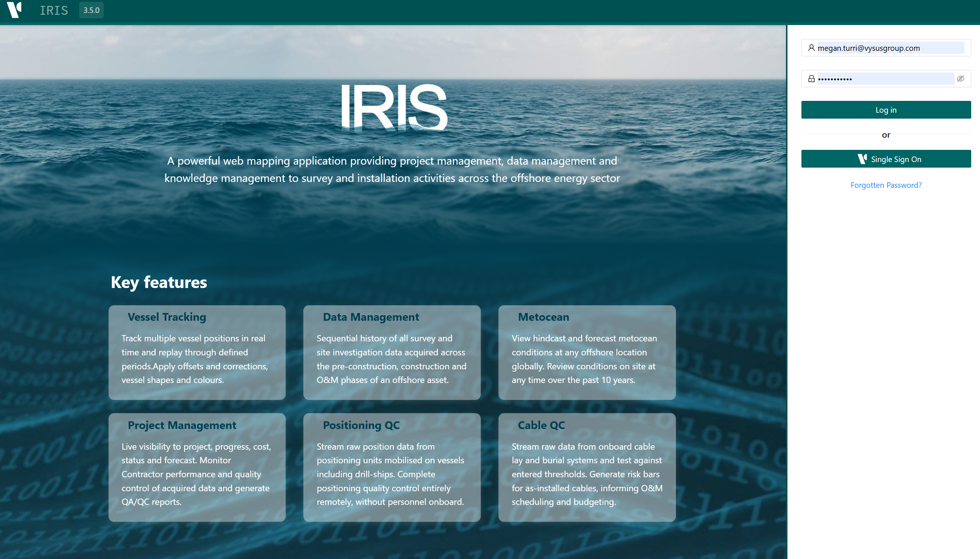Click the Metocean card title
Viewport: 980px width, 559px height.
pos(543,317)
